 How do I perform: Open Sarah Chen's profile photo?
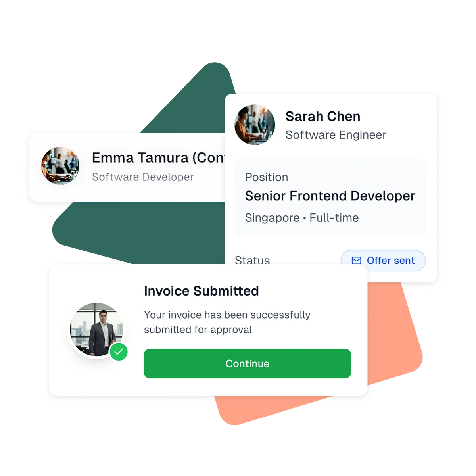(x=255, y=125)
